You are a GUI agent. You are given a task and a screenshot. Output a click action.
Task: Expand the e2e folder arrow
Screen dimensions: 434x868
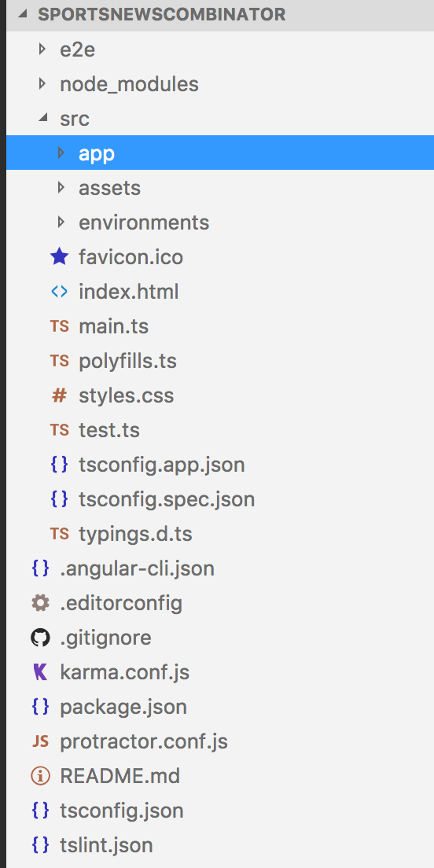coord(42,50)
